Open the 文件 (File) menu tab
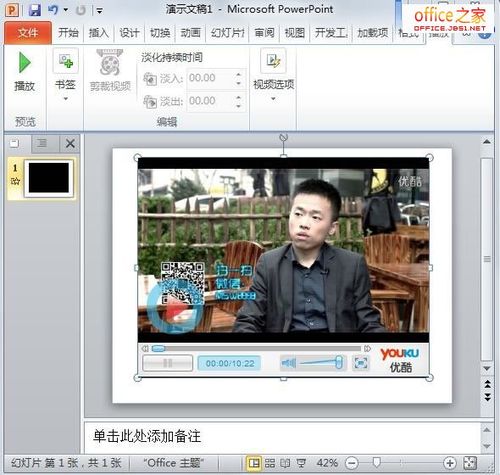 click(28, 33)
